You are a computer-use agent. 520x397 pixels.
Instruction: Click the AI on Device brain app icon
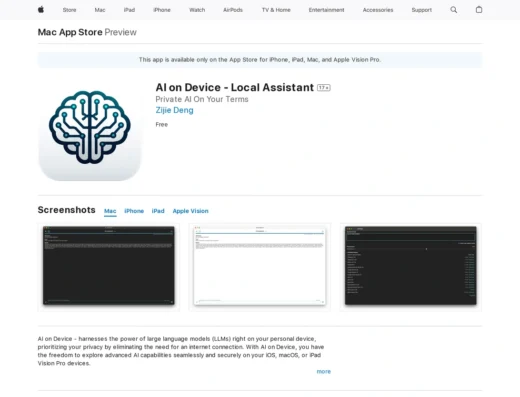click(90, 130)
